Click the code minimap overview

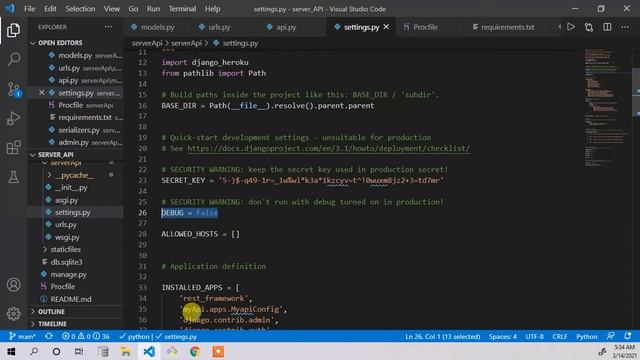[606, 107]
